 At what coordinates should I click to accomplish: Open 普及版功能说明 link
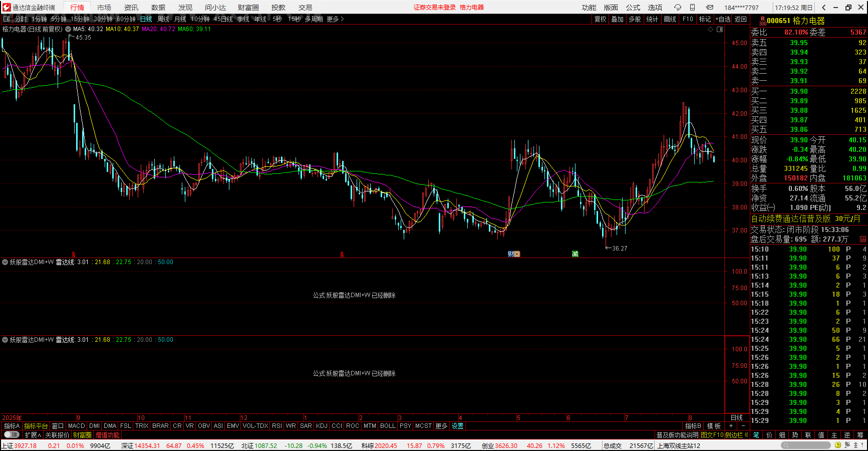tap(677, 435)
